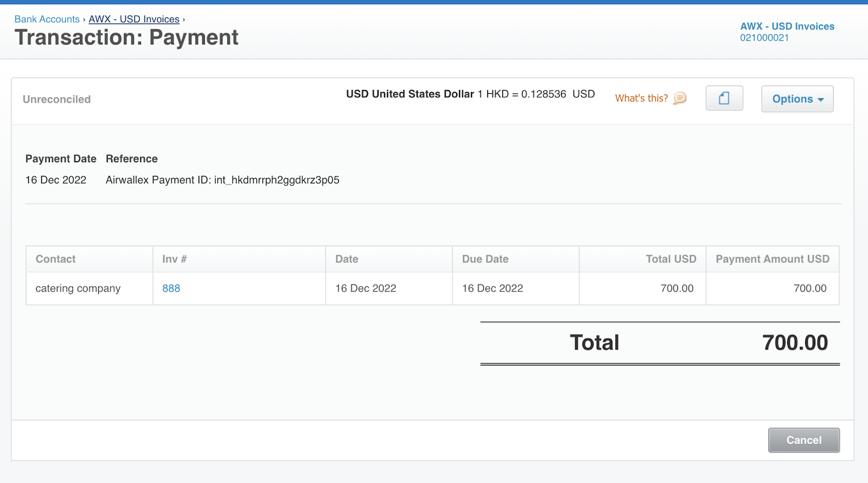The image size is (868, 483).
Task: Select the catering company contact cell
Action: tap(78, 288)
